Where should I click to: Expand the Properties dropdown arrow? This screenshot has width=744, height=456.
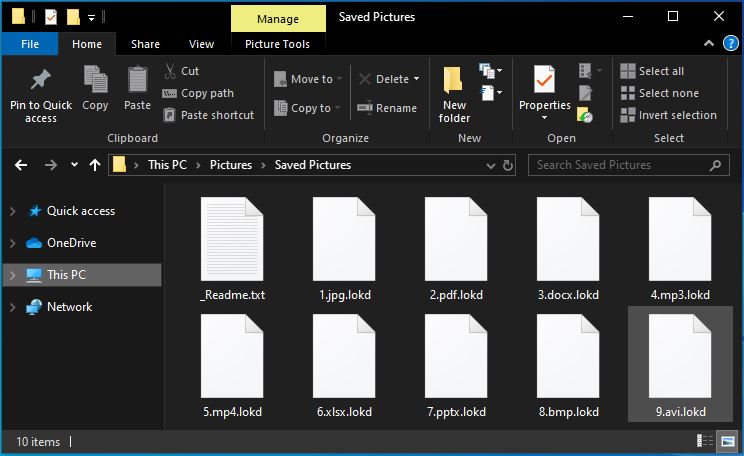(544, 117)
